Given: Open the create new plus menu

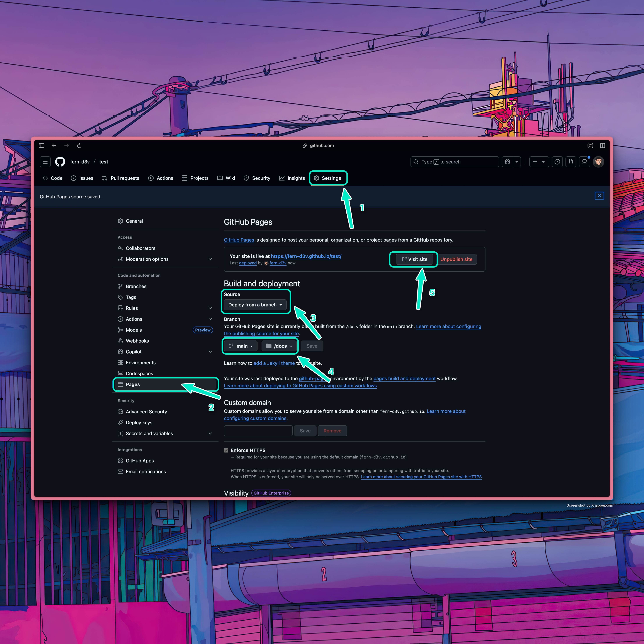Looking at the screenshot, I should (x=539, y=162).
